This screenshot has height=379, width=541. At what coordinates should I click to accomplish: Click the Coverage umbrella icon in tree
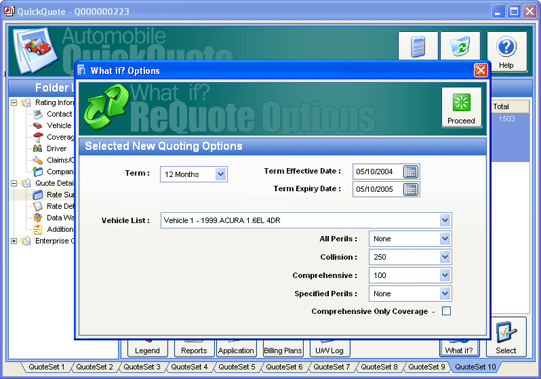point(38,137)
